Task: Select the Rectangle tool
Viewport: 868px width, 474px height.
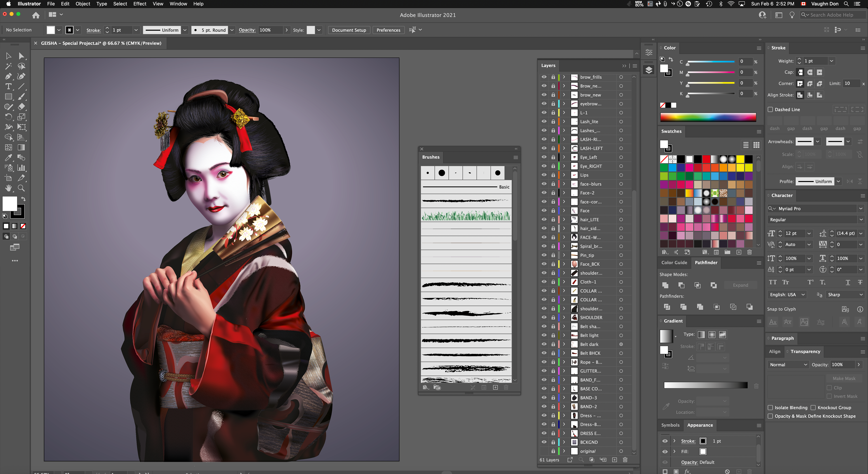Action: click(x=9, y=97)
